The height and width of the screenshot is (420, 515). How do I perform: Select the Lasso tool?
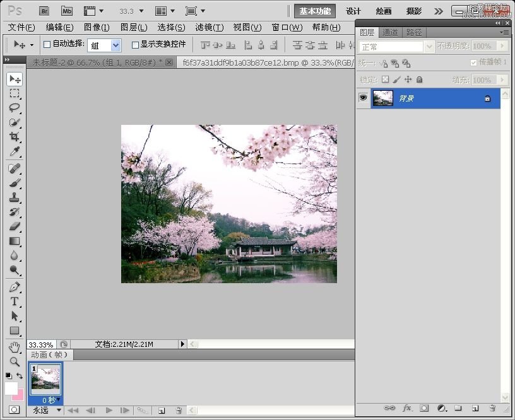(x=15, y=108)
